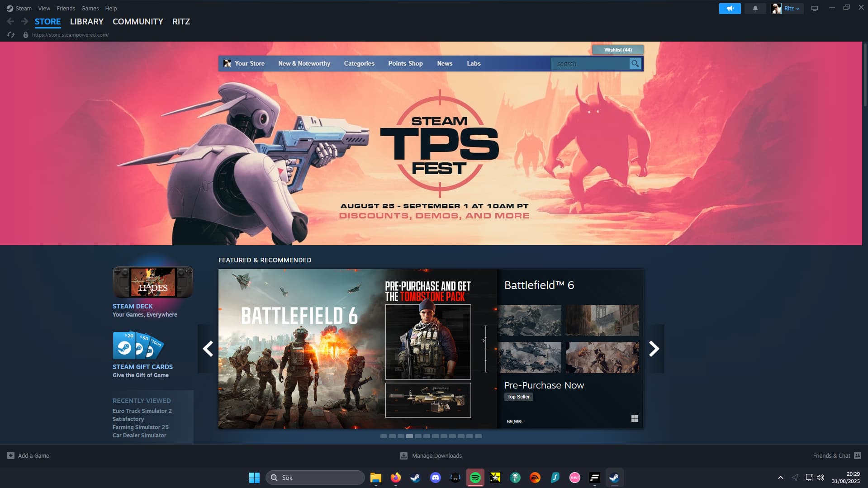The width and height of the screenshot is (868, 488).
Task: Select the first carousel page dot
Action: tap(384, 436)
